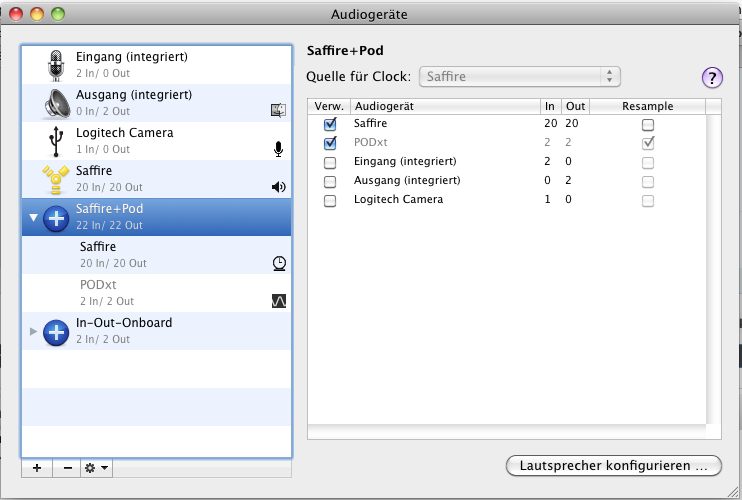
Task: Select the Eingang (integriert) microphone icon
Action: coord(56,65)
